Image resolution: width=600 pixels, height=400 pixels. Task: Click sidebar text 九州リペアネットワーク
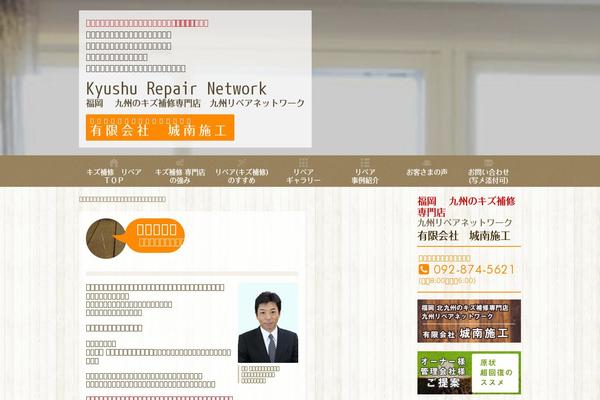click(x=465, y=222)
